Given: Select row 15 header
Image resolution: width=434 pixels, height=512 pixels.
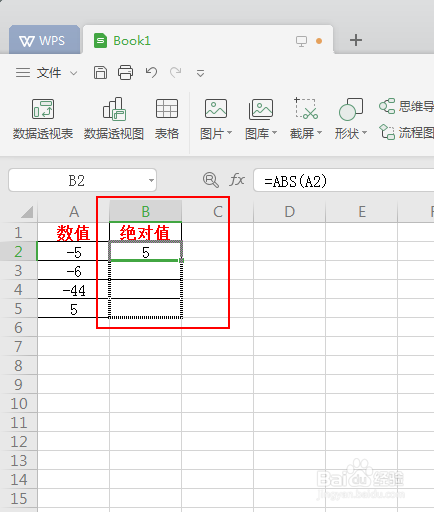Looking at the screenshot, I should click(x=18, y=498).
